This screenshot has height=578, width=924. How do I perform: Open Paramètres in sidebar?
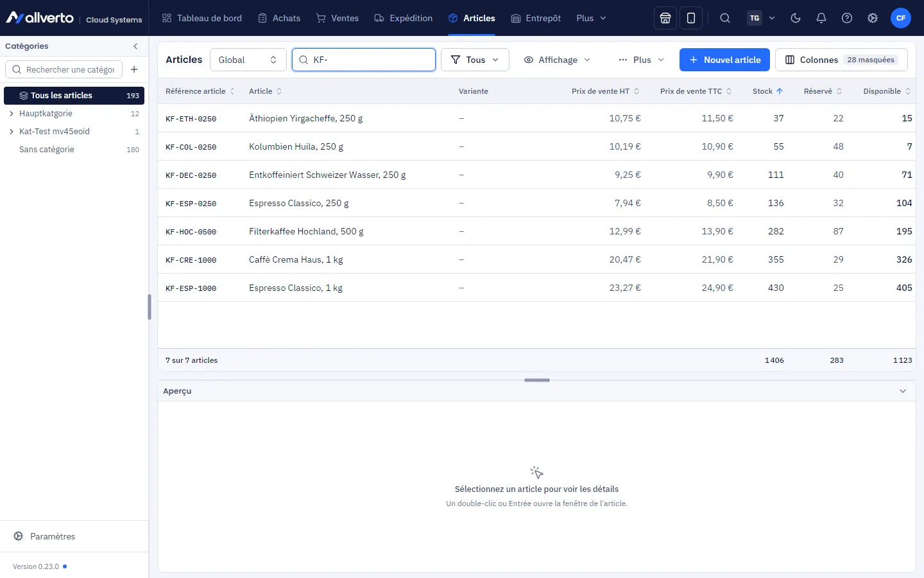(45, 536)
